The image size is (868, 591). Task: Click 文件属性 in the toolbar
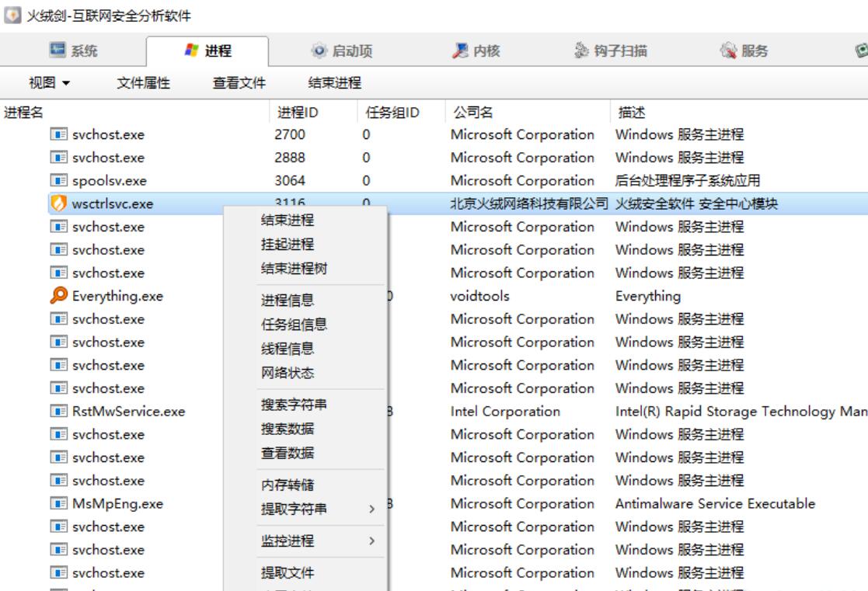[x=144, y=83]
